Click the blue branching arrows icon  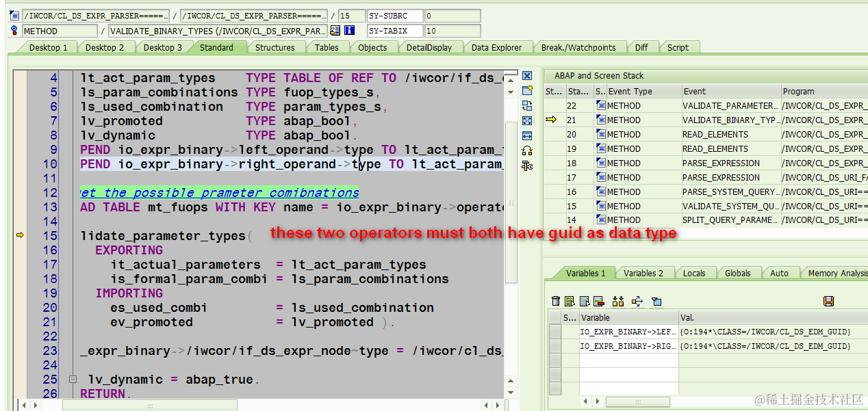[x=637, y=301]
